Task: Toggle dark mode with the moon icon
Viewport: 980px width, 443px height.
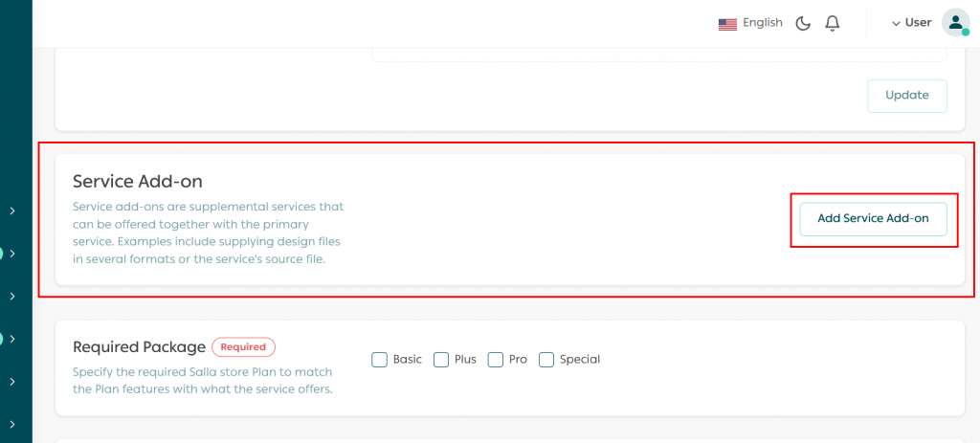Action: click(803, 23)
